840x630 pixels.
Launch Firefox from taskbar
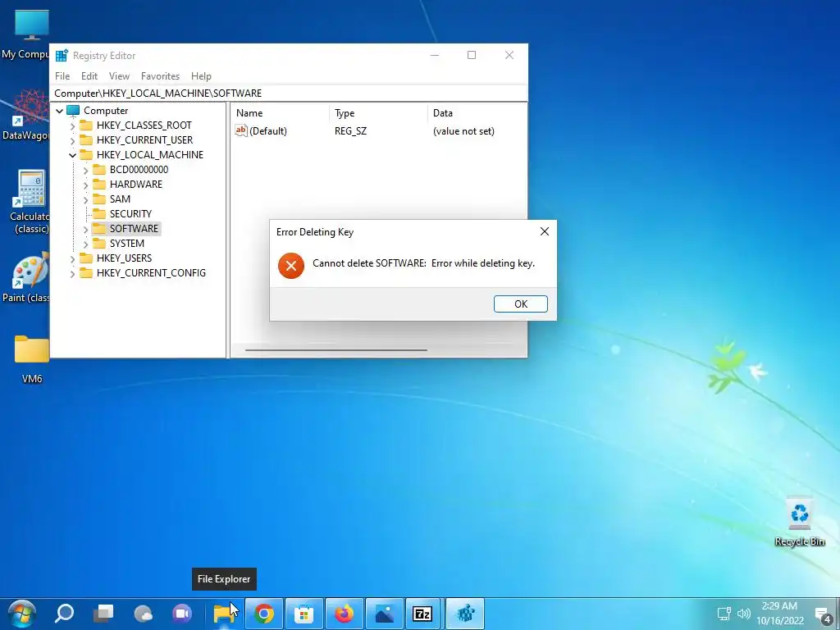click(x=344, y=614)
